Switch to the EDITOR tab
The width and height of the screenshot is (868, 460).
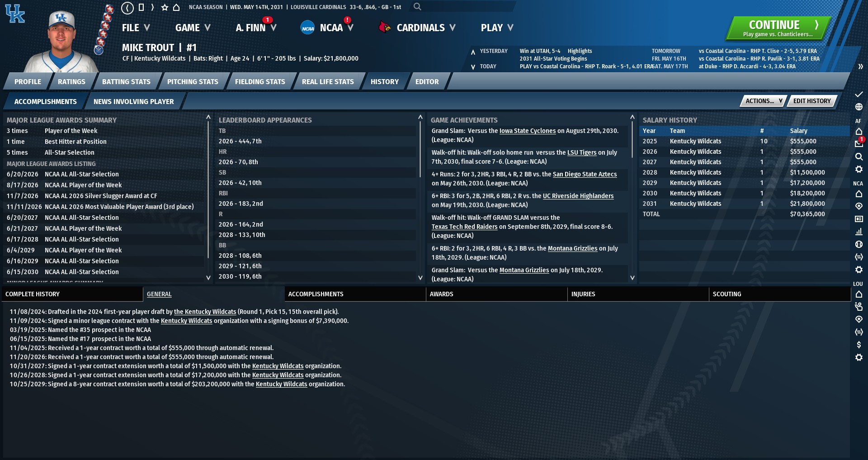[427, 82]
